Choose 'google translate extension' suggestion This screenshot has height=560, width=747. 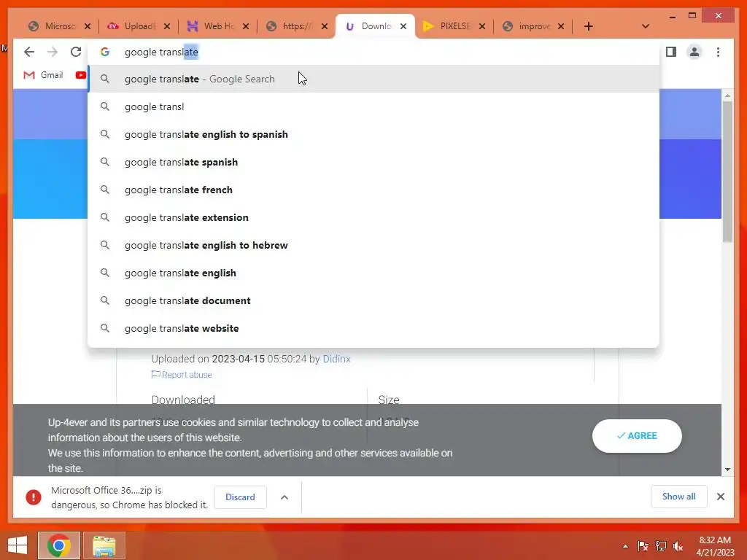click(x=373, y=217)
